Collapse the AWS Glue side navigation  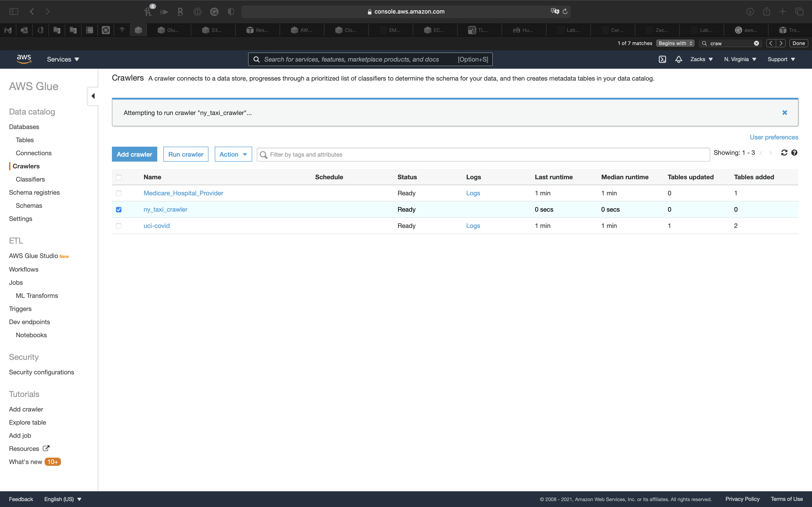point(93,96)
